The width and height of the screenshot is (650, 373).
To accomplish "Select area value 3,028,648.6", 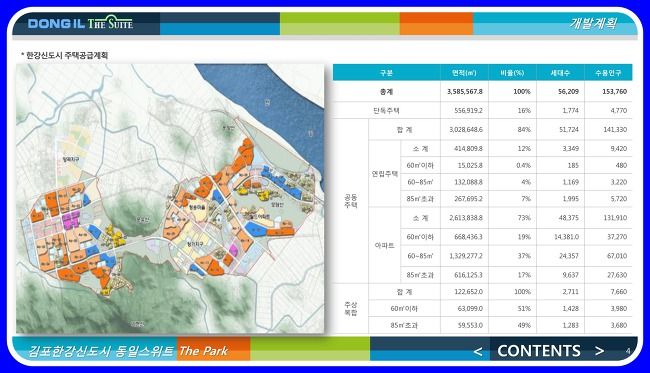I will tap(466, 130).
